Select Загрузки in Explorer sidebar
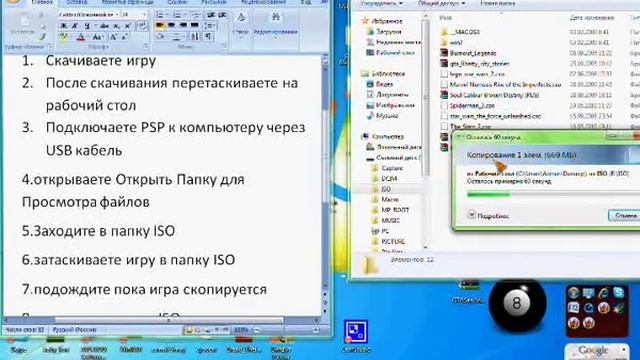The image size is (640, 360). pyautogui.click(x=384, y=31)
